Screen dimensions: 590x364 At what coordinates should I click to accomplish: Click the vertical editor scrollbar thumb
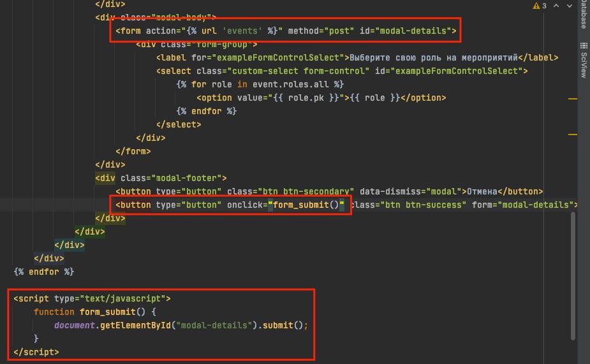click(x=573, y=276)
